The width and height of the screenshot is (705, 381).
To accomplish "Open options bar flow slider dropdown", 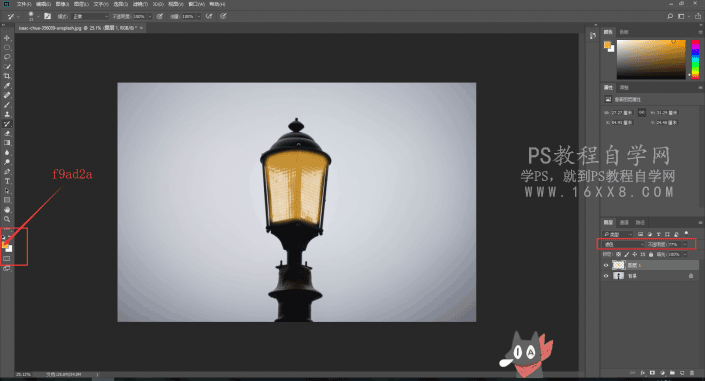I will (x=198, y=16).
